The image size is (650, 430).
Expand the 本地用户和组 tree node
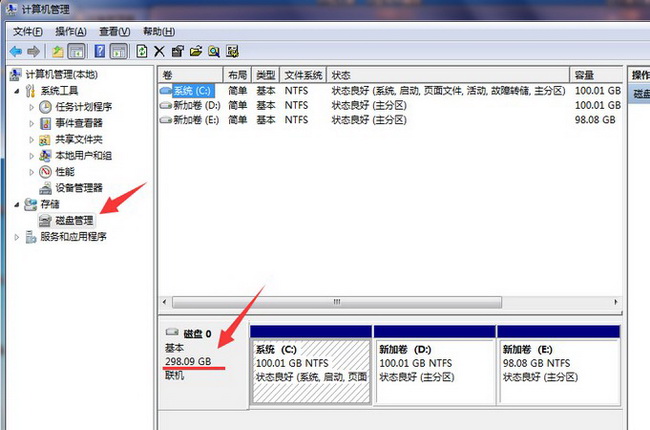[32, 156]
